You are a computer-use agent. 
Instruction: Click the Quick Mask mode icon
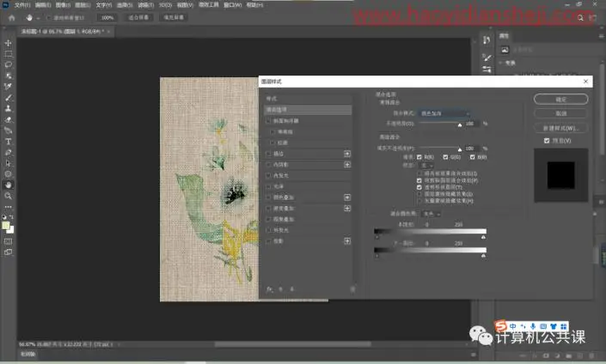8,241
